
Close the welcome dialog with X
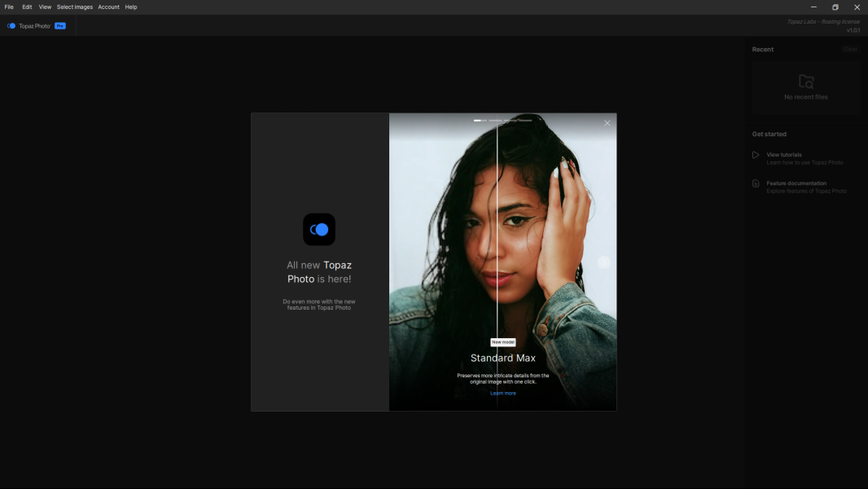607,123
